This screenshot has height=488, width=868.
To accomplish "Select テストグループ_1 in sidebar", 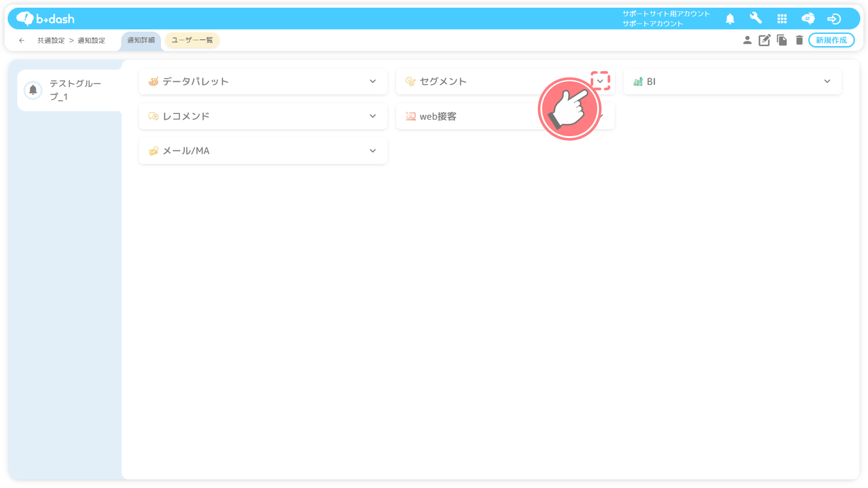I will (69, 90).
